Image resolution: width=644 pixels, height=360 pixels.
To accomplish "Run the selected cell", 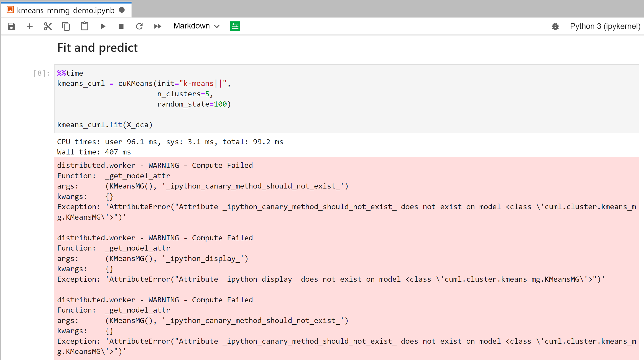I will coord(103,26).
